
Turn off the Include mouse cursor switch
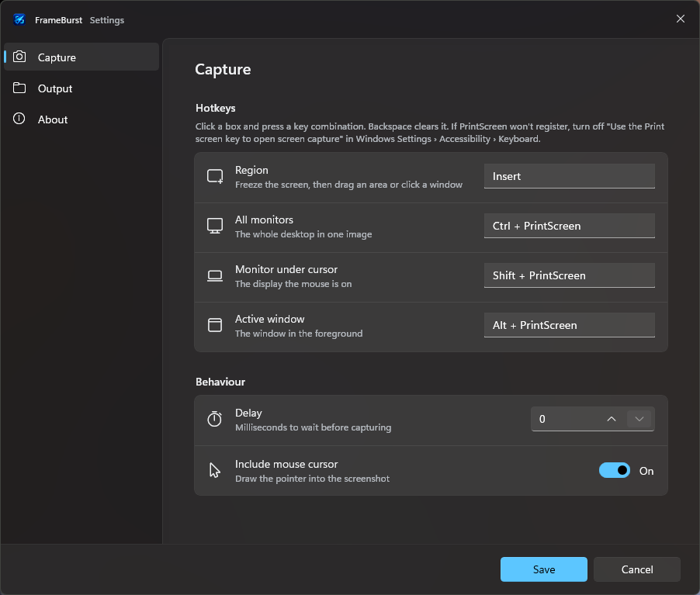point(615,470)
